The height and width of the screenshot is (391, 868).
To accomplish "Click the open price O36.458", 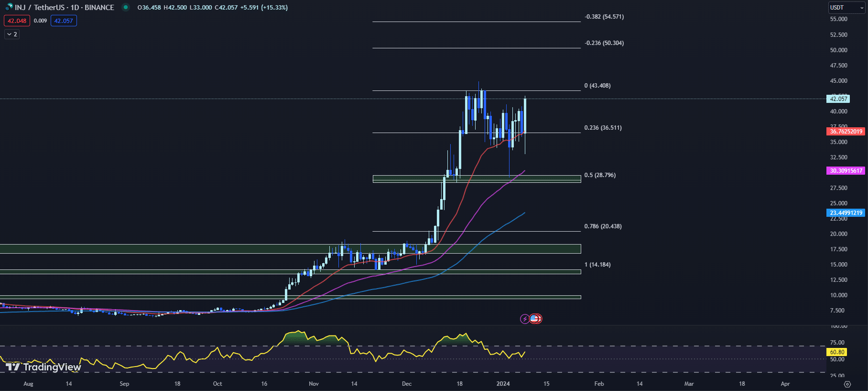I will pyautogui.click(x=149, y=8).
